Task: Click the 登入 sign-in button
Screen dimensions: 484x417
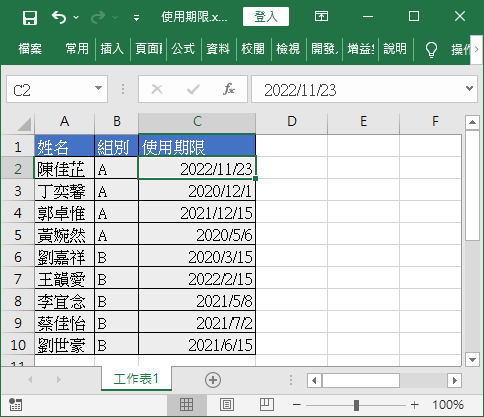Action: (x=266, y=16)
